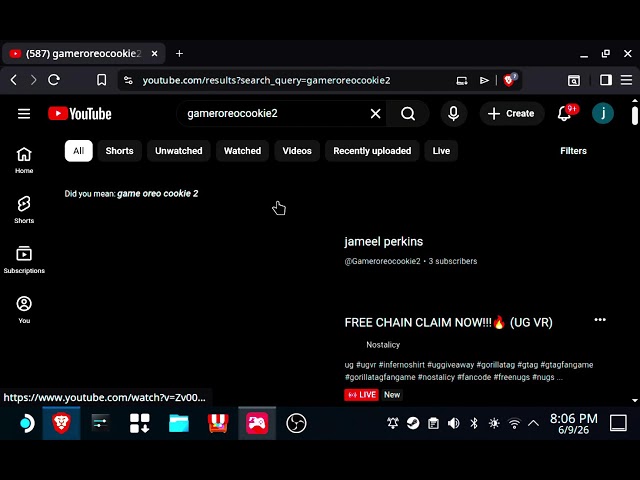Image resolution: width=640 pixels, height=480 pixels.
Task: Open Dolphin file manager from taskbar
Action: click(x=179, y=423)
